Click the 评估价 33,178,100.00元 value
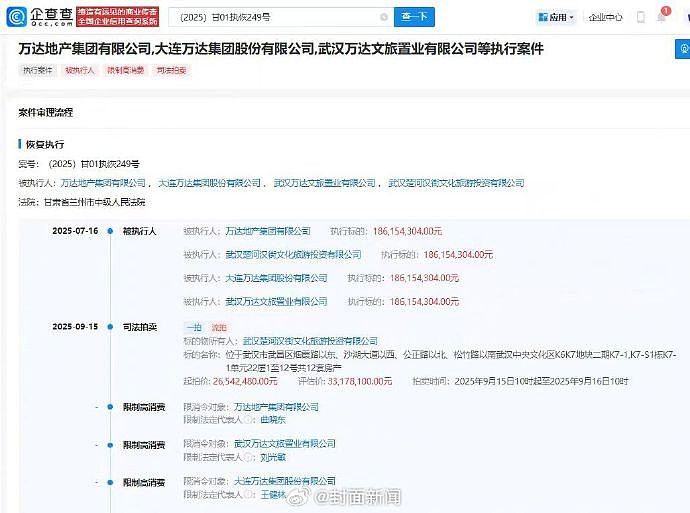690x513 pixels. (x=360, y=381)
